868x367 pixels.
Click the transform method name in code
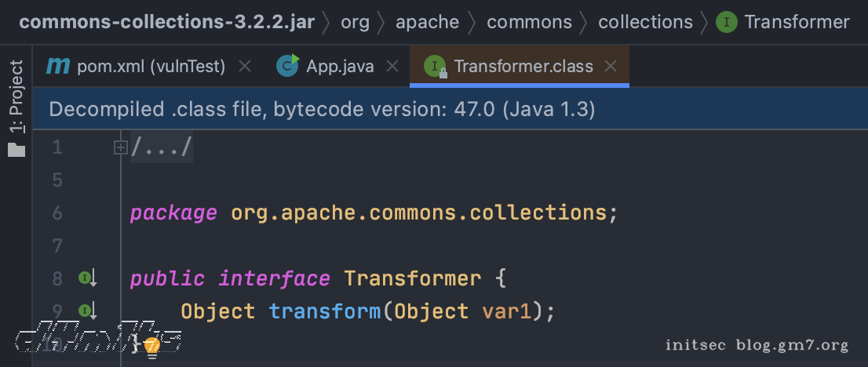point(325,311)
